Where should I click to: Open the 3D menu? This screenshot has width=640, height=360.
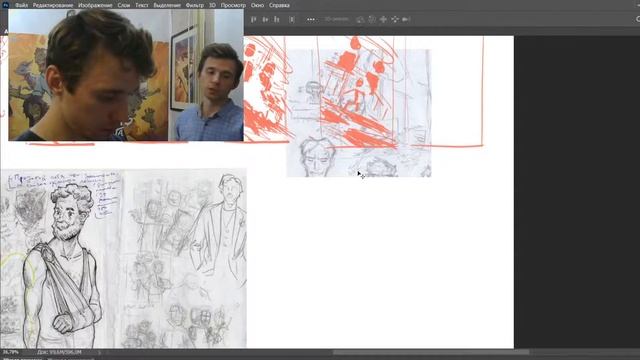click(212, 5)
